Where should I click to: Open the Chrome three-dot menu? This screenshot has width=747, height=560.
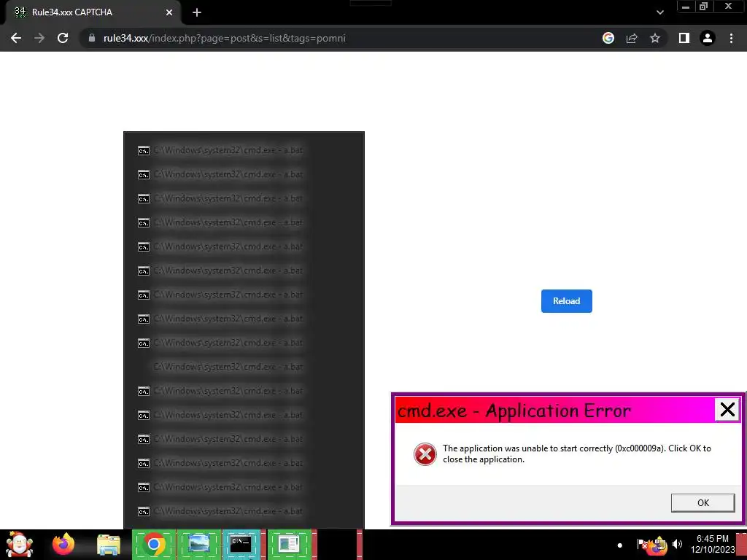pos(731,38)
